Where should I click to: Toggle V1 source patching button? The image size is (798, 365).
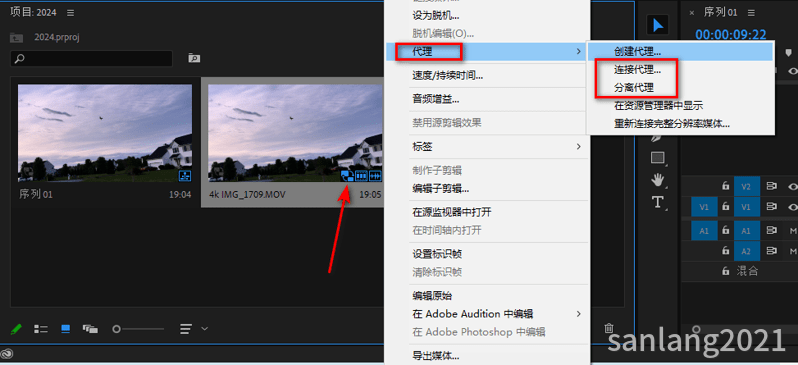(704, 207)
